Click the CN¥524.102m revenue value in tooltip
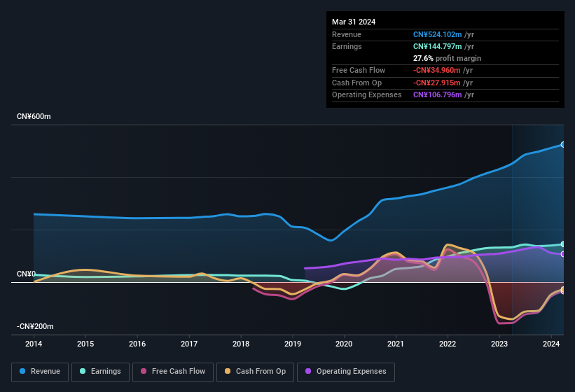This screenshot has height=392, width=575. point(438,34)
